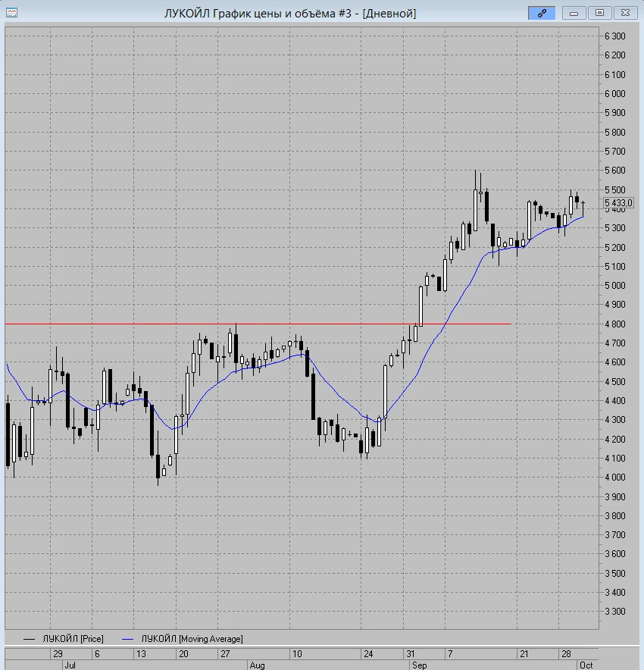This screenshot has width=644, height=670.
Task: Click the date label '24' on time axis
Action: [368, 654]
